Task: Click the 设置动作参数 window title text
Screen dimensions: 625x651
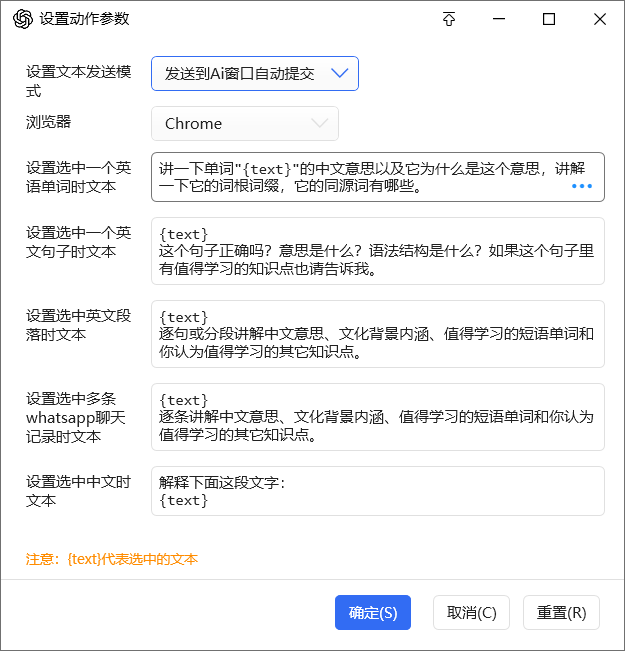Action: (x=84, y=19)
